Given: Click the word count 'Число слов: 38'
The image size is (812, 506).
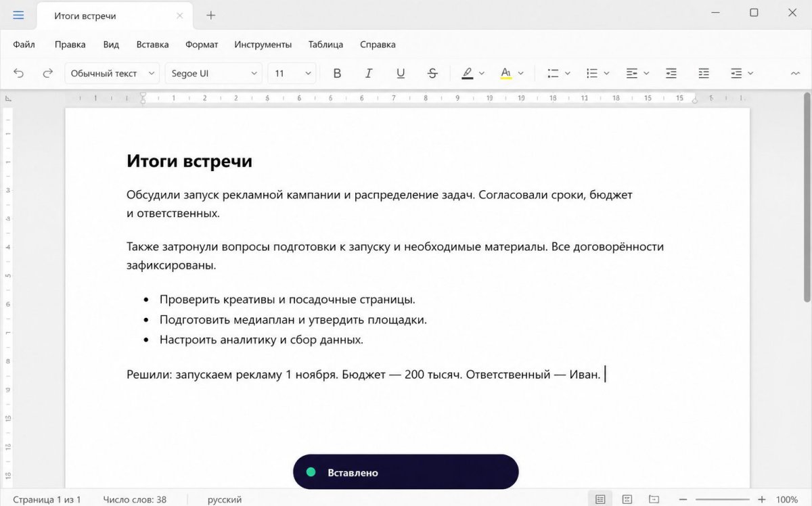Looking at the screenshot, I should tap(135, 499).
